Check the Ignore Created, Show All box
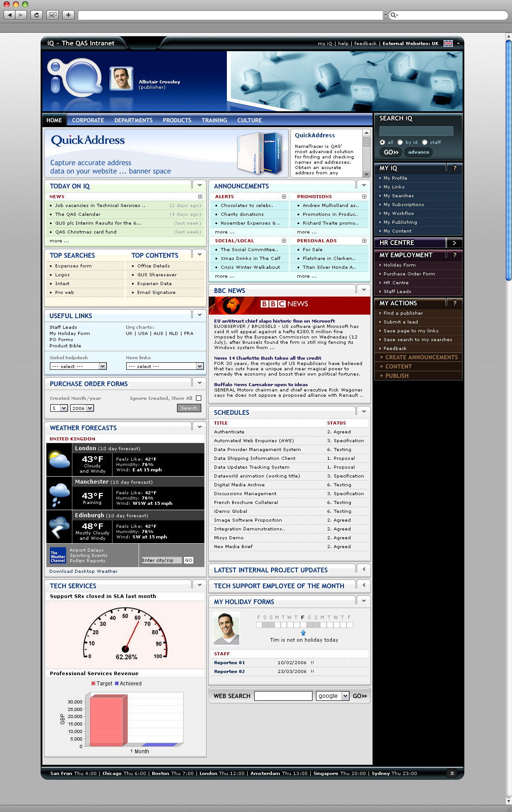The width and height of the screenshot is (512, 812). 199,398
